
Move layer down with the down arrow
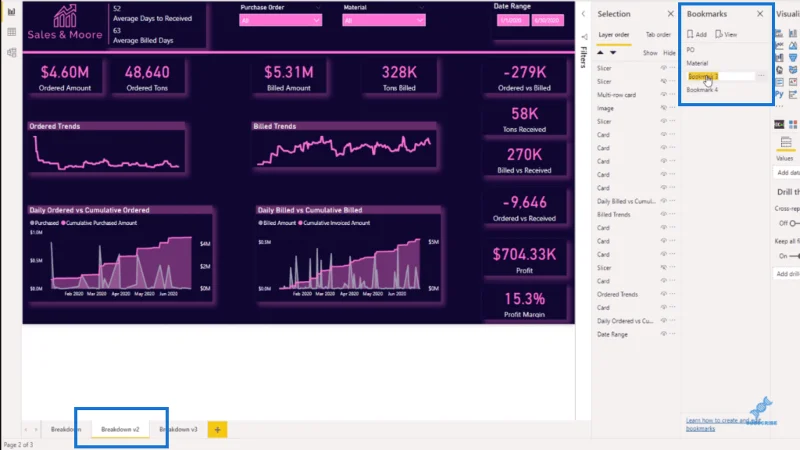613,53
